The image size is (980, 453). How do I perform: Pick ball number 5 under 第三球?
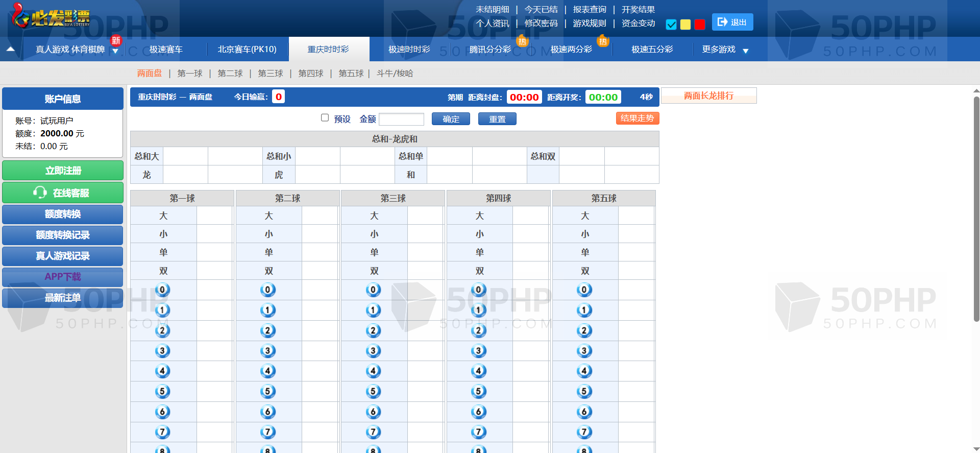pyautogui.click(x=373, y=392)
